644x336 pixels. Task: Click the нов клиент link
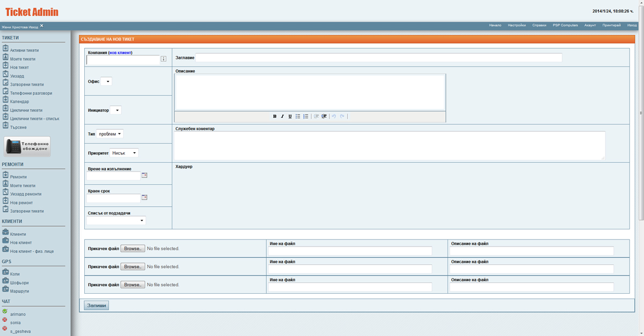(120, 53)
